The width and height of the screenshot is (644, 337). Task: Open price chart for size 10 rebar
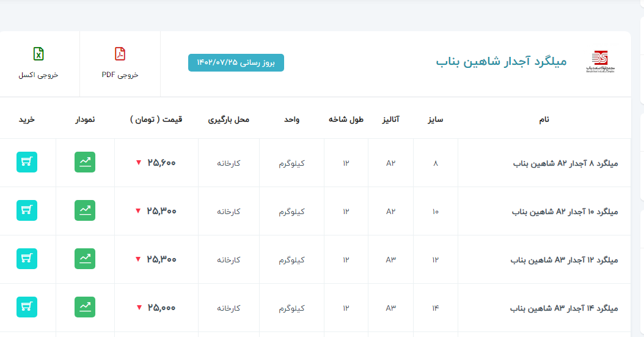tap(85, 210)
